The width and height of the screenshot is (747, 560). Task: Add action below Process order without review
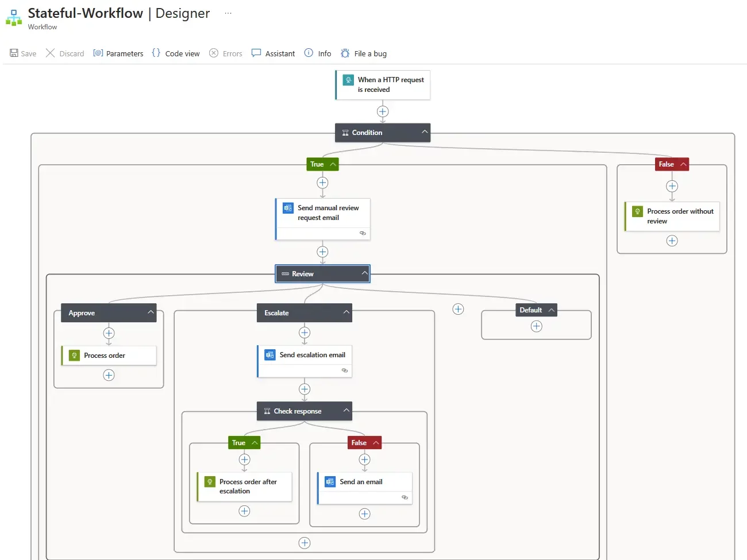672,241
